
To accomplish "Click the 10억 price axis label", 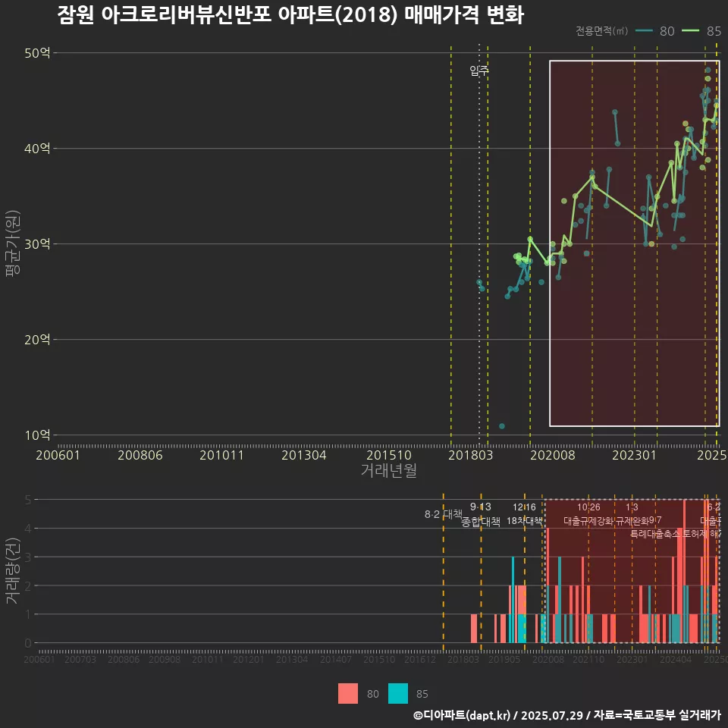I will click(x=37, y=435).
